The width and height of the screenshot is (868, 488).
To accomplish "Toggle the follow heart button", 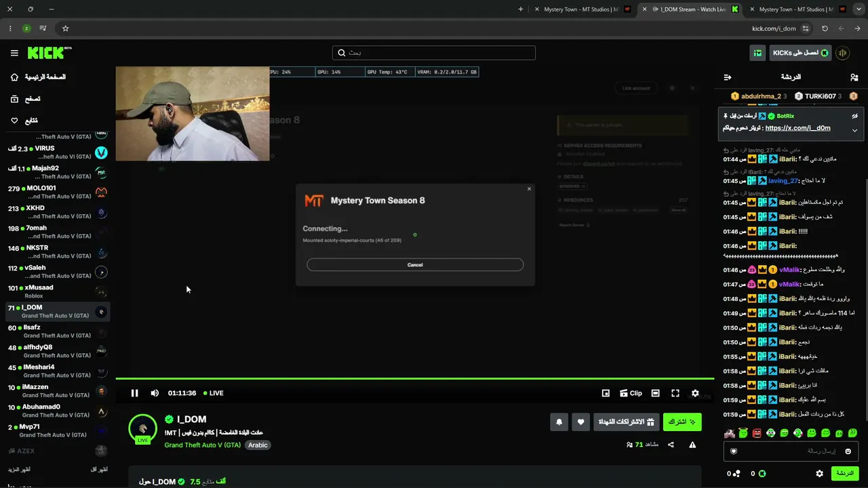I will tap(580, 422).
